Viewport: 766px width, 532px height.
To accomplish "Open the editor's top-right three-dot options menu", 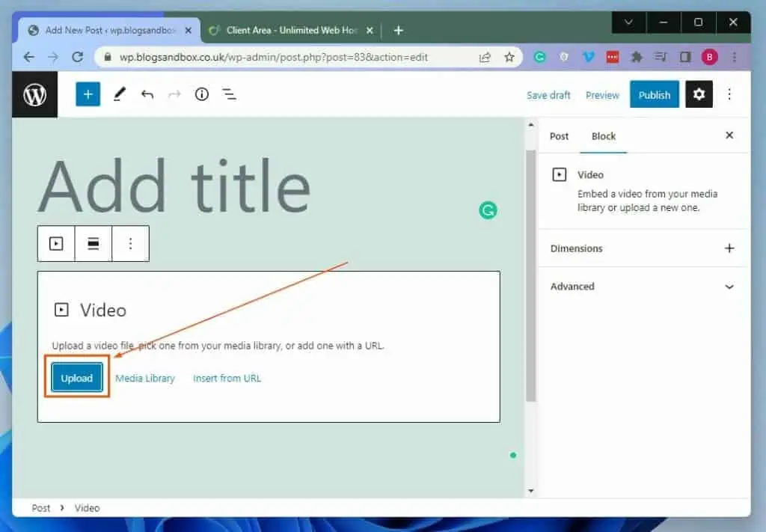I will 729,94.
